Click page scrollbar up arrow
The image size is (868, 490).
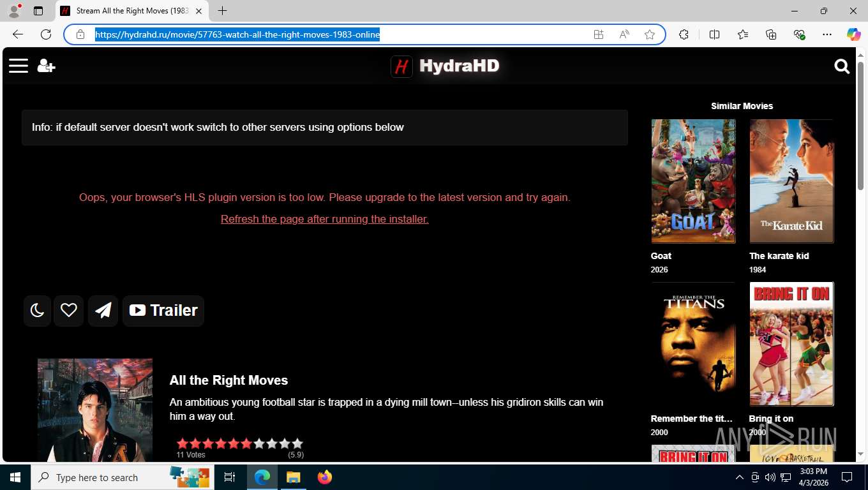click(860, 54)
